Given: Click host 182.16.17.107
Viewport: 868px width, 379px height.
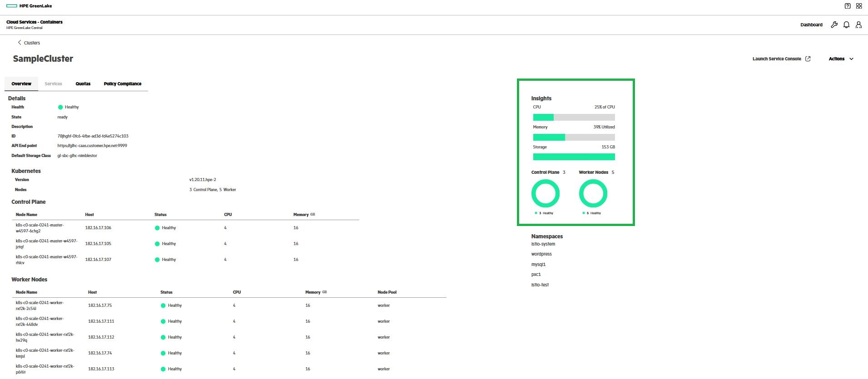Looking at the screenshot, I should pos(98,260).
